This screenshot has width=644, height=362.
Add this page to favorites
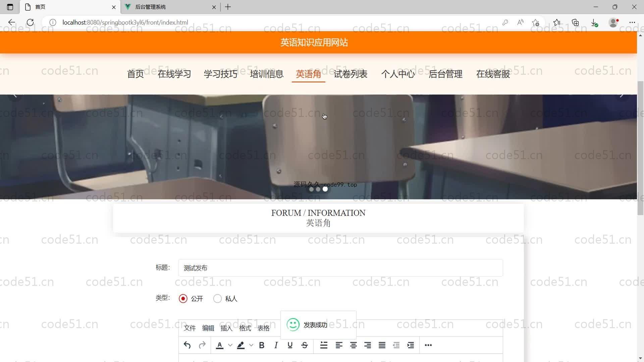click(x=536, y=22)
